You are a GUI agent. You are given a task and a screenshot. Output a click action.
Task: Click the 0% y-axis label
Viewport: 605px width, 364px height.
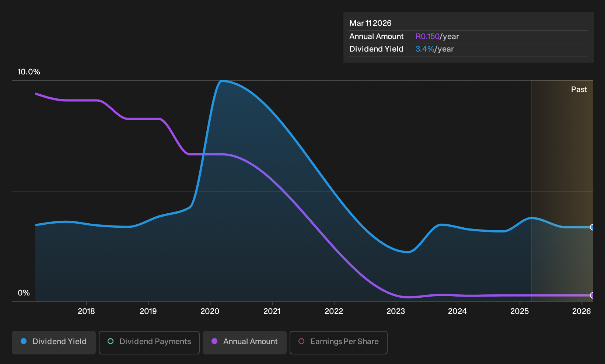pyautogui.click(x=24, y=293)
